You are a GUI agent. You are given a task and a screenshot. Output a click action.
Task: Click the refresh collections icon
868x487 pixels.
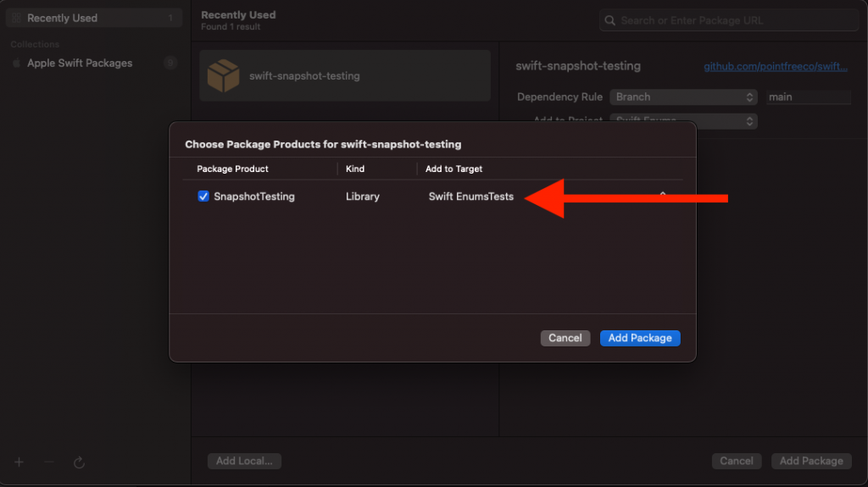(x=79, y=462)
